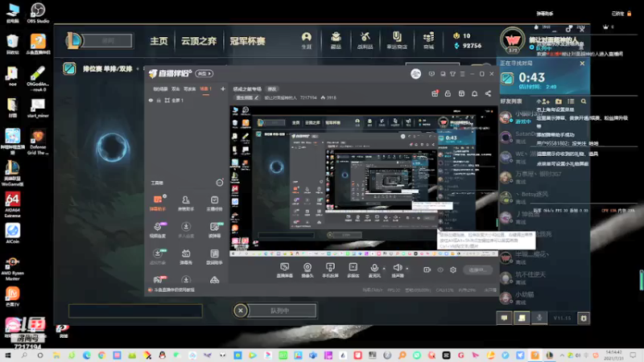
Task: Mute the 扬声器 speaker
Action: (x=397, y=270)
